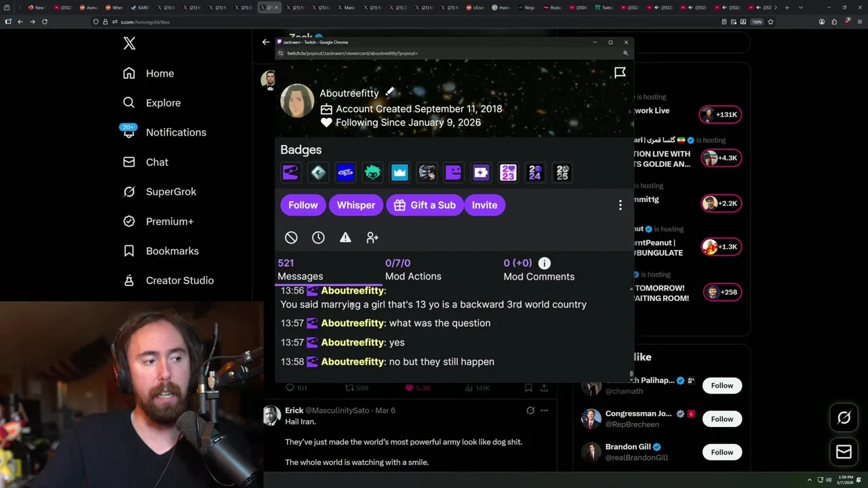This screenshot has width=868, height=488.
Task: Click the system tray volume icon
Action: 828,480
